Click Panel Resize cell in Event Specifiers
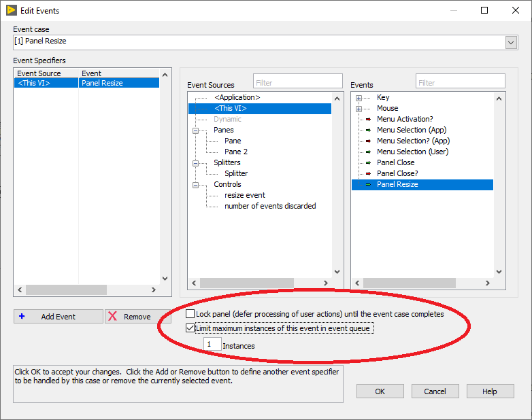The height and width of the screenshot is (420, 532). pyautogui.click(x=119, y=83)
